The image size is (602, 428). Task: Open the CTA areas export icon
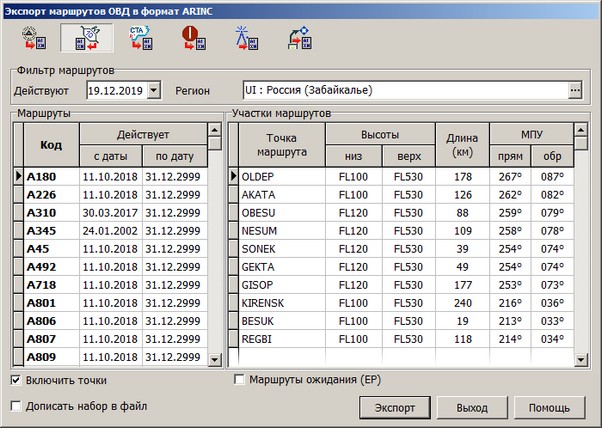click(138, 37)
